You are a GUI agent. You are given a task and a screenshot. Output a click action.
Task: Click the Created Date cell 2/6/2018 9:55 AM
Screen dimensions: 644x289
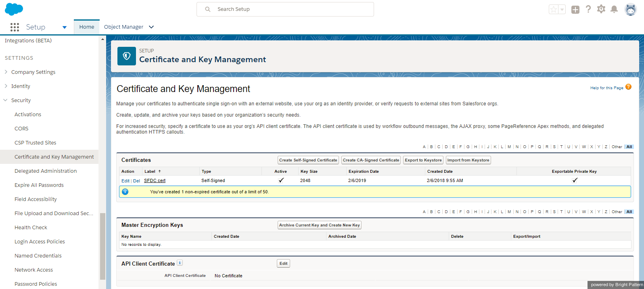(445, 181)
